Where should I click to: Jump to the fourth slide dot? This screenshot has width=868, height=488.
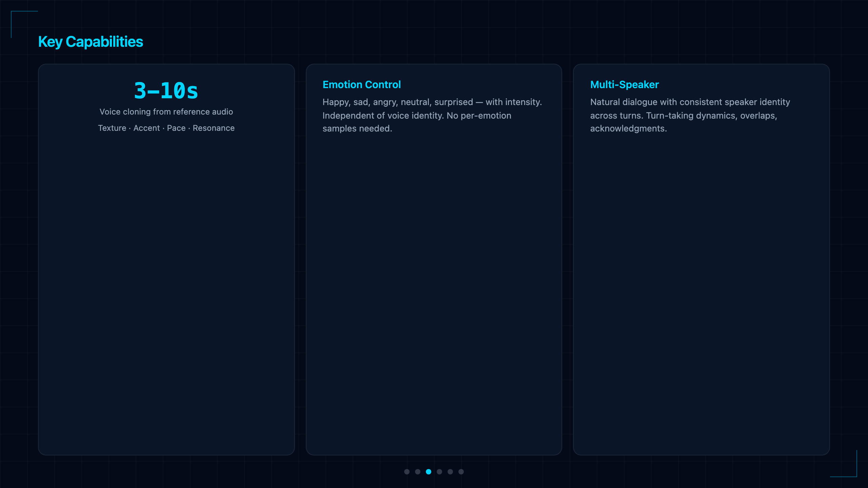click(x=439, y=472)
